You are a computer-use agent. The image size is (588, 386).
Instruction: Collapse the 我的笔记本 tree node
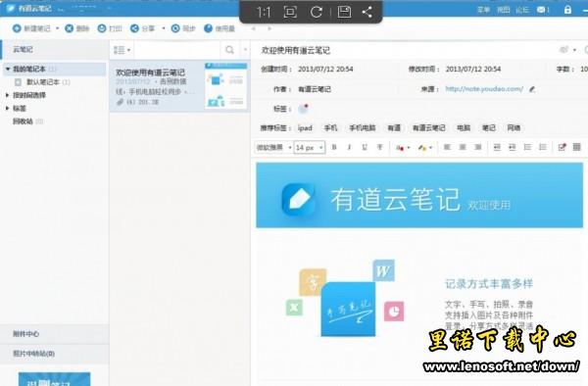tap(8, 69)
